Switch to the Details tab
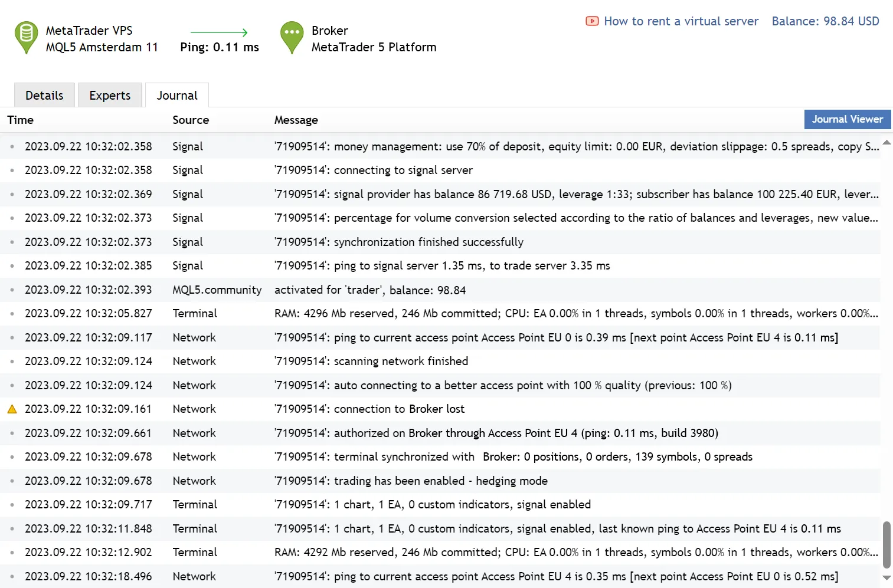The height and width of the screenshot is (588, 893). pyautogui.click(x=44, y=95)
